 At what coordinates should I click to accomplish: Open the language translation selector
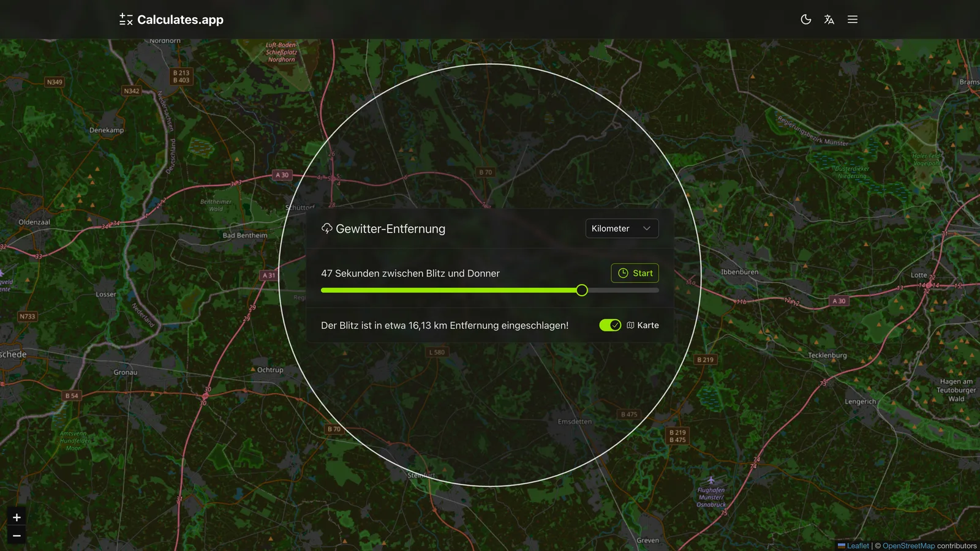pos(829,20)
